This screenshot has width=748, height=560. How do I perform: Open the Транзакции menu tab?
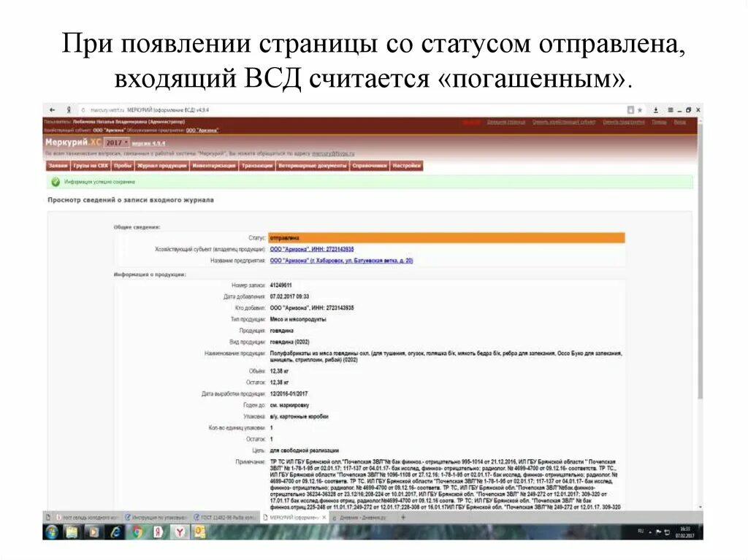tap(256, 166)
